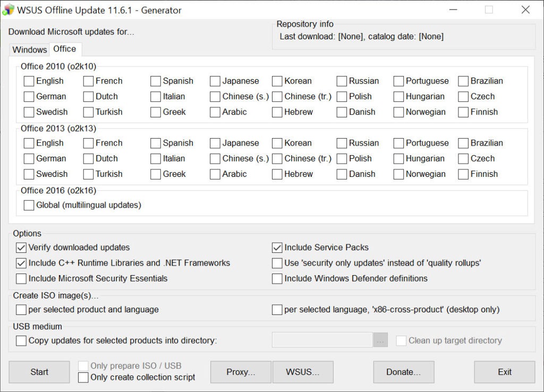Open the WSUS... settings dialog
The width and height of the screenshot is (544, 392).
pyautogui.click(x=303, y=372)
